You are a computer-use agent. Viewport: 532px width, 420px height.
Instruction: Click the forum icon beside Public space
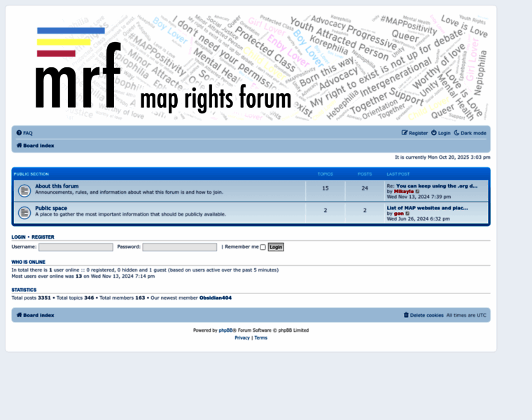point(24,211)
